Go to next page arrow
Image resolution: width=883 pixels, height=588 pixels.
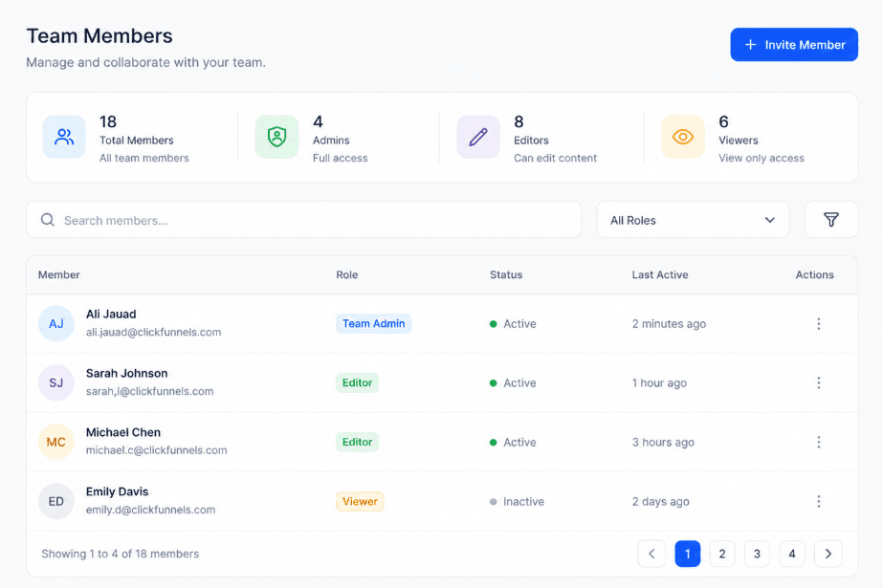tap(828, 554)
